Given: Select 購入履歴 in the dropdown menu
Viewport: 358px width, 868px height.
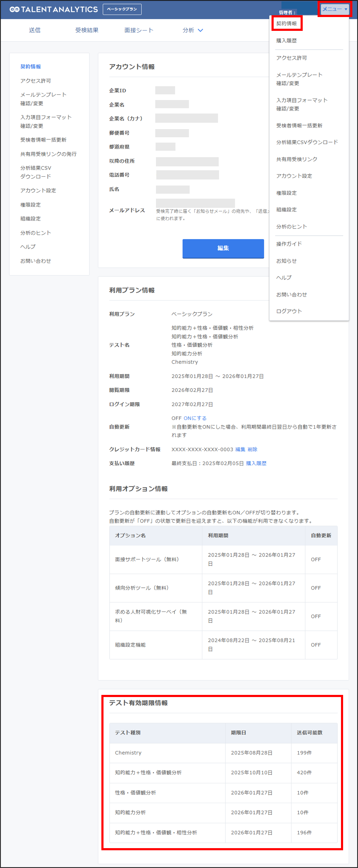Looking at the screenshot, I should tap(286, 40).
